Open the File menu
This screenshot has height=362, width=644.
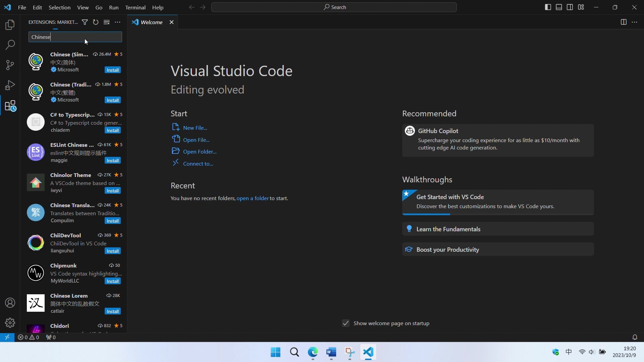click(x=22, y=7)
